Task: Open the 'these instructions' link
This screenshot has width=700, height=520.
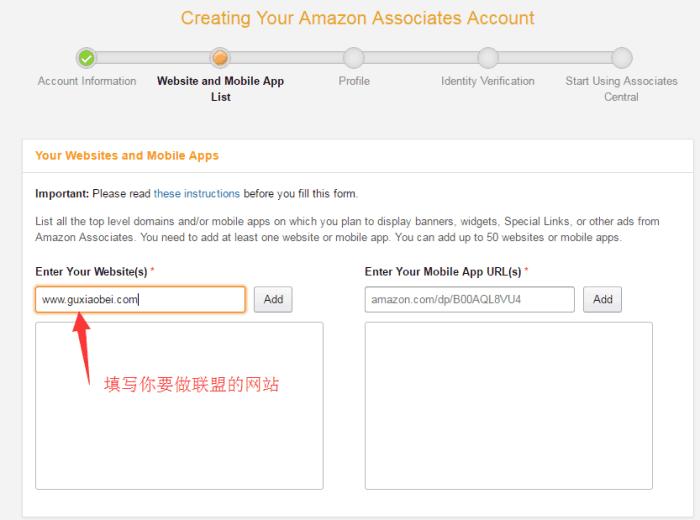Action: [197, 193]
